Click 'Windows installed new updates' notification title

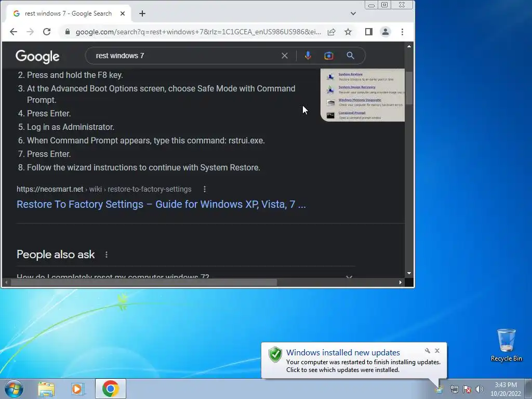coord(343,353)
